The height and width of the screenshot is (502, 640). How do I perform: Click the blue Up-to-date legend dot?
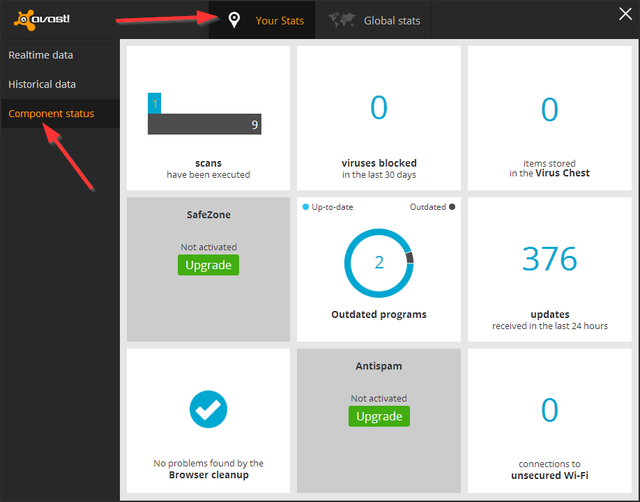coord(305,207)
